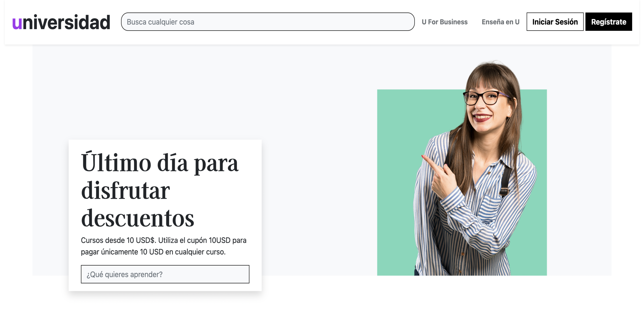
Task: Click the purple "u" of the logo
Action: (x=17, y=24)
